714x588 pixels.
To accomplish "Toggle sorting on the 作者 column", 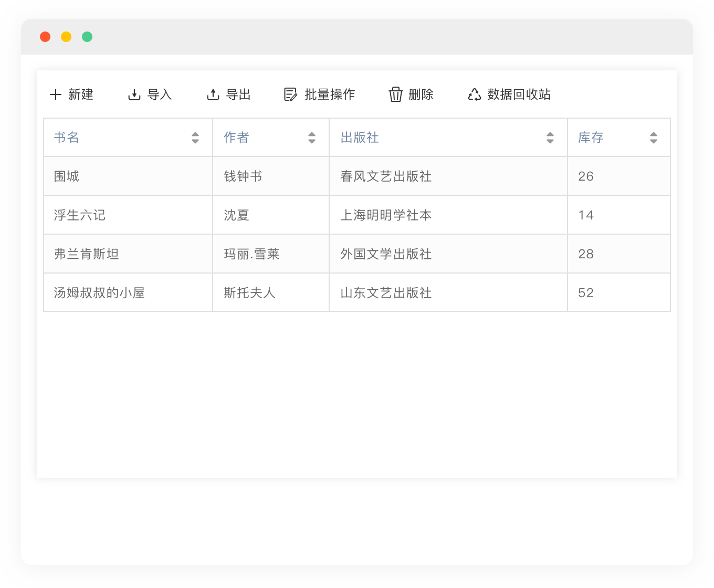I will [312, 138].
